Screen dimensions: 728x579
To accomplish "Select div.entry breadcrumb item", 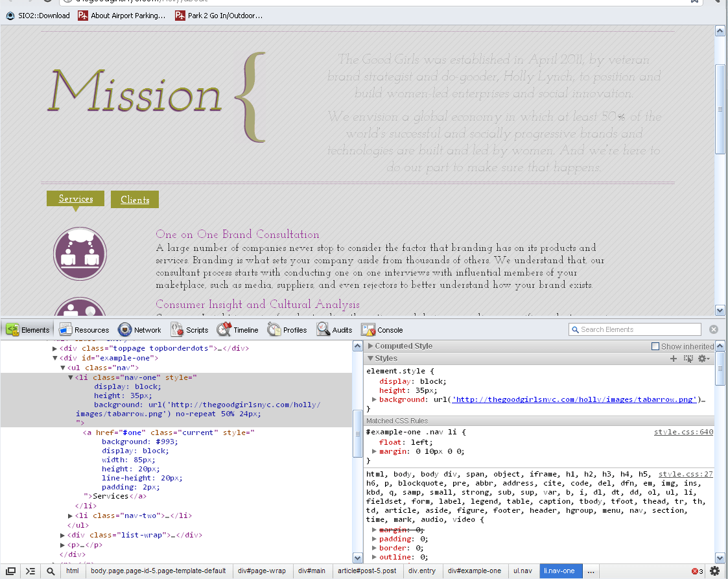I will tap(422, 571).
